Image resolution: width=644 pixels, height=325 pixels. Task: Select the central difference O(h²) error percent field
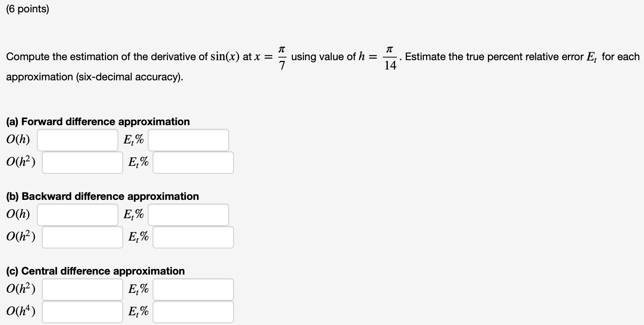(193, 290)
